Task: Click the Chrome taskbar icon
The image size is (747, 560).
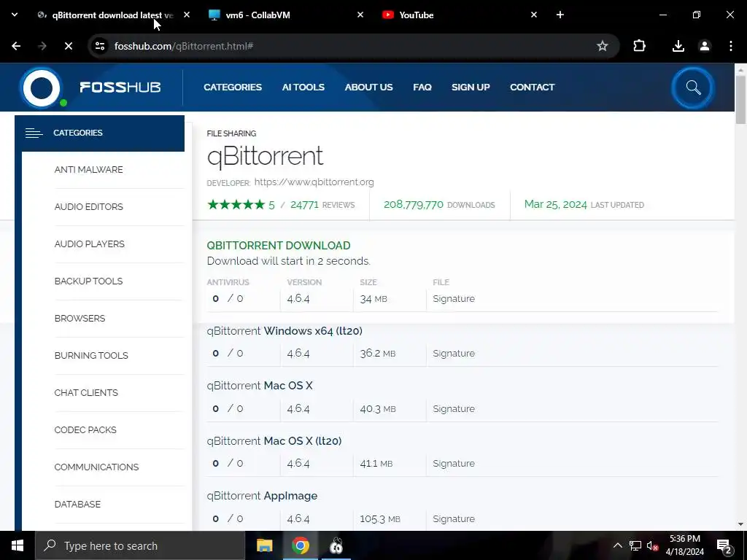Action: point(300,545)
